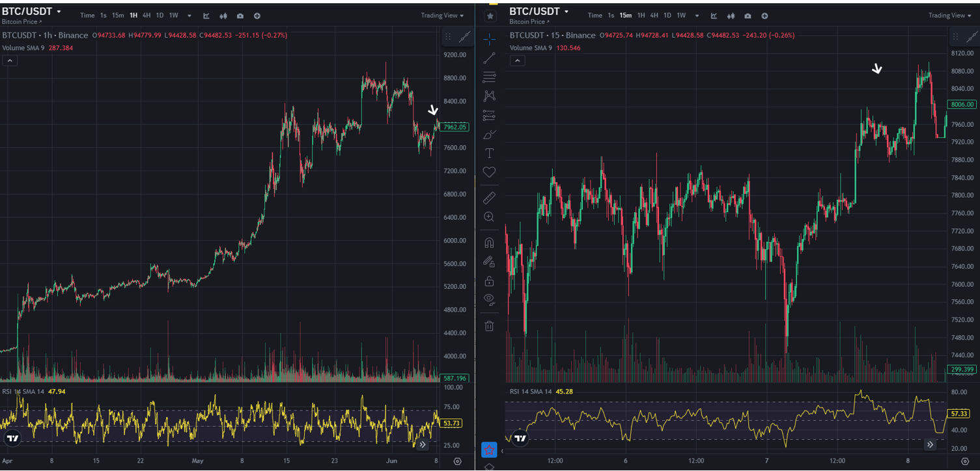Take a snapshot of the right chart
This screenshot has width=980, height=471.
pyautogui.click(x=748, y=16)
